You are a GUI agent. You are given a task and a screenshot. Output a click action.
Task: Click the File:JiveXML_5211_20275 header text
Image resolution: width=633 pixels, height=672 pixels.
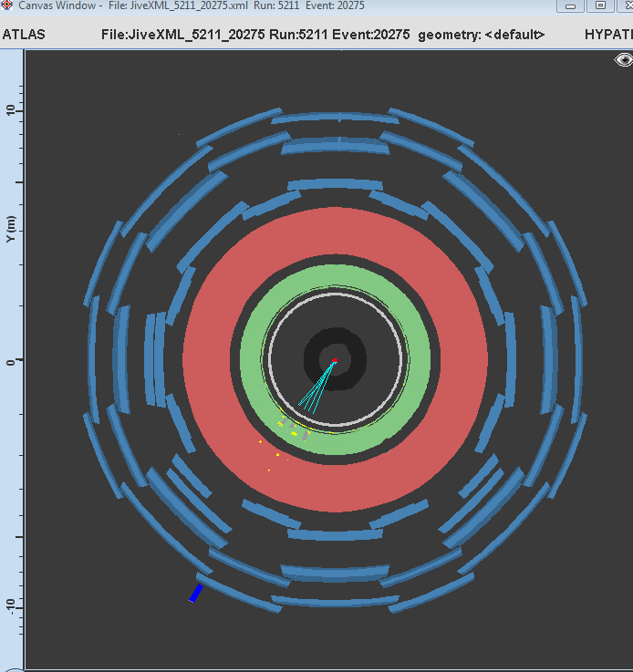[180, 35]
